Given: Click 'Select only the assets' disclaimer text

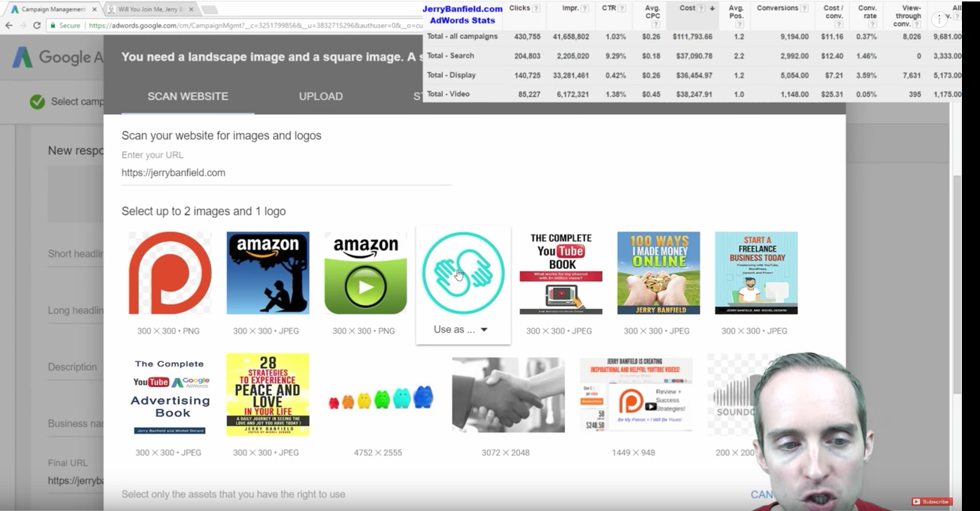Looking at the screenshot, I should (x=234, y=494).
